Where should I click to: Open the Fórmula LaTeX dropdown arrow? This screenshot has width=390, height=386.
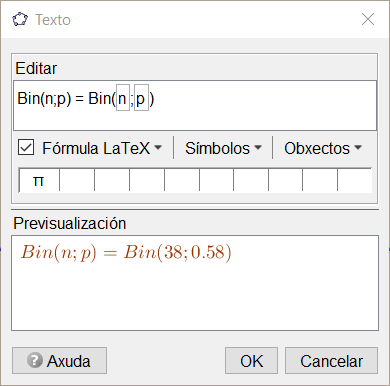[158, 147]
